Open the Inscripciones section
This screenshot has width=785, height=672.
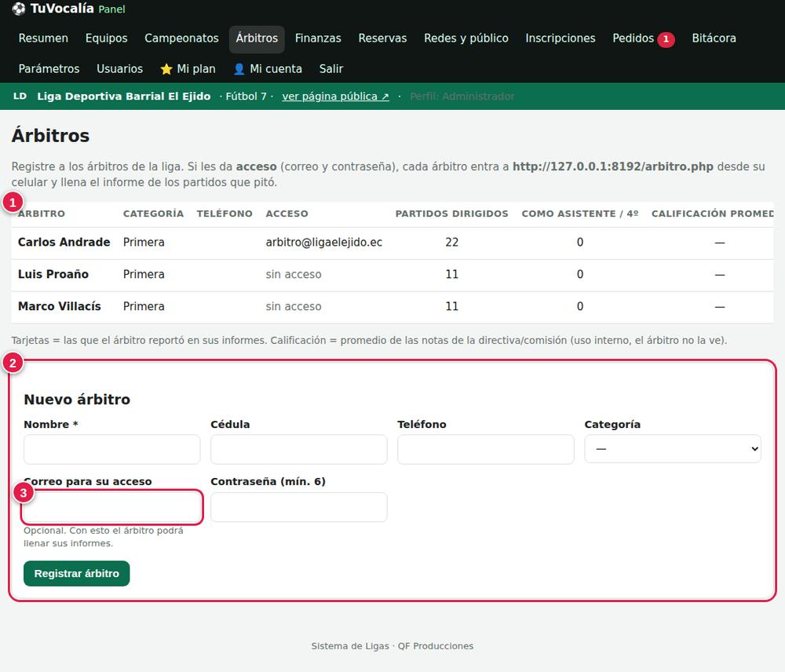tap(560, 38)
